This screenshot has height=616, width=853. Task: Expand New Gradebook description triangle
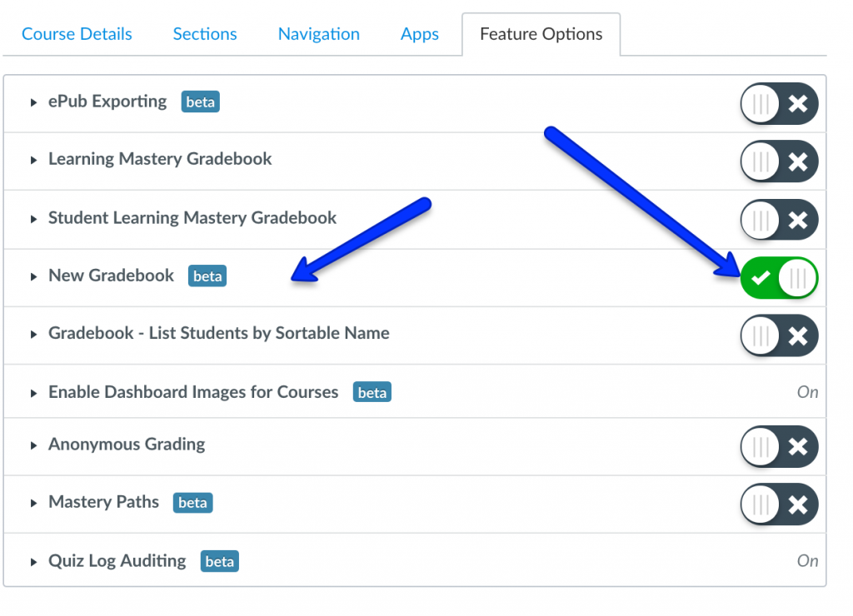click(34, 276)
